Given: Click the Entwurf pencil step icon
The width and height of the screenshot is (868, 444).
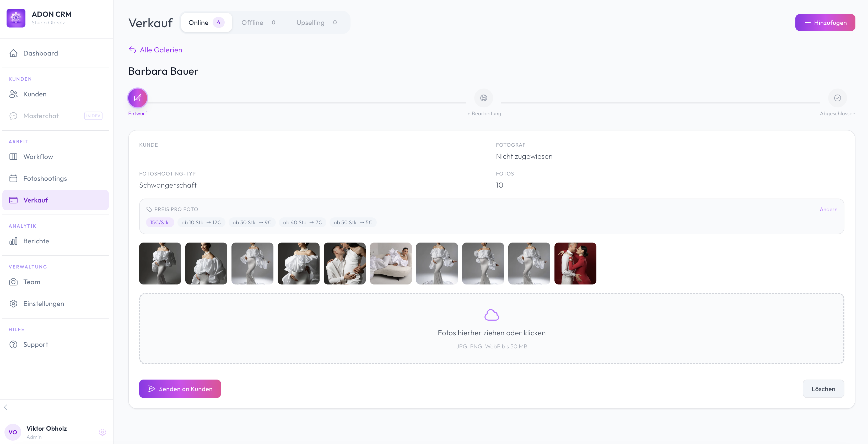Looking at the screenshot, I should pos(137,98).
